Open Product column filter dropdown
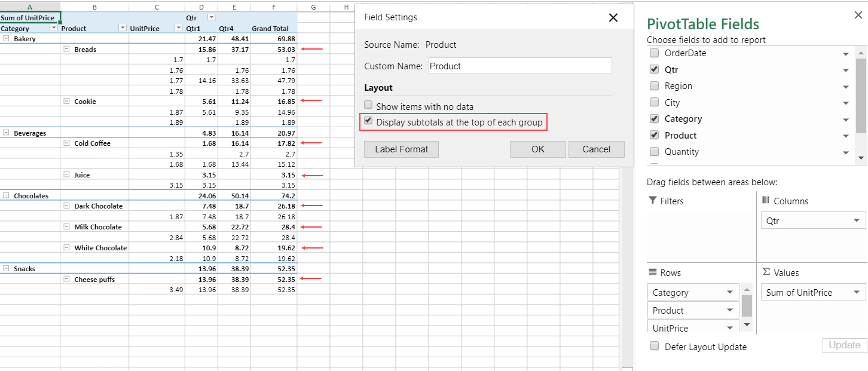The height and width of the screenshot is (371, 868). tap(123, 28)
